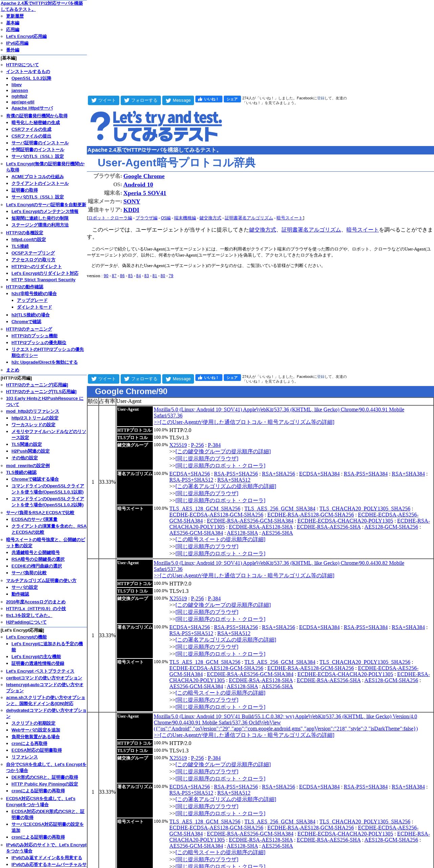This screenshot has width=434, height=868.
Task: Click the top Facebook シェア share button
Action: (x=232, y=99)
